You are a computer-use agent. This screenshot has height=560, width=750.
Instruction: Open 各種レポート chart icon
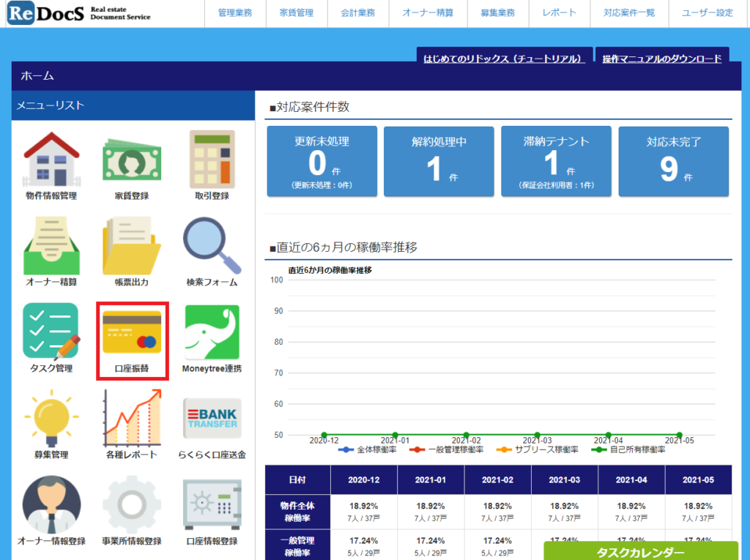132,419
